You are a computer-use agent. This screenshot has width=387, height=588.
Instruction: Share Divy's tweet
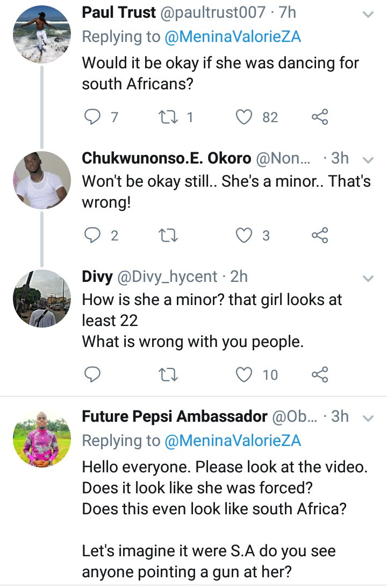point(320,374)
